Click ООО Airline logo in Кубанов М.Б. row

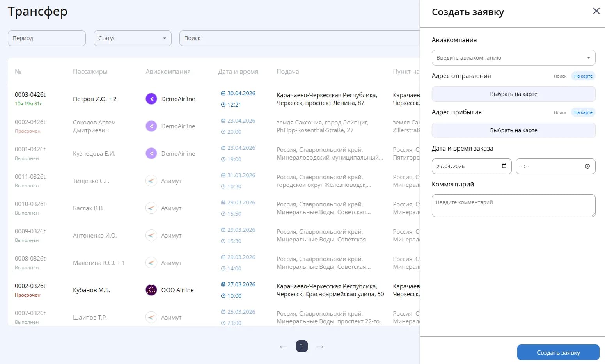pyautogui.click(x=151, y=290)
